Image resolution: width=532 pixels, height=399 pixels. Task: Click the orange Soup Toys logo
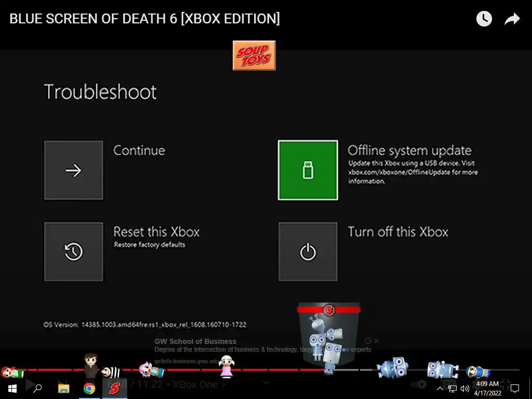[254, 55]
